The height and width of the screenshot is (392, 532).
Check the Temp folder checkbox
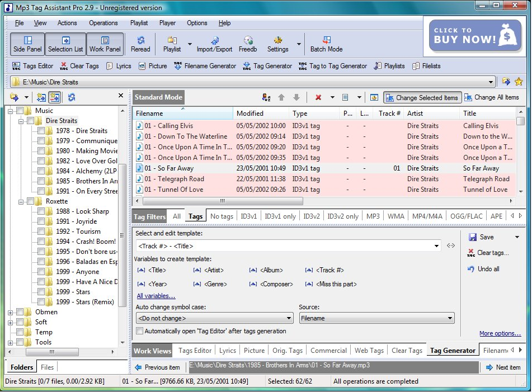(x=20, y=332)
